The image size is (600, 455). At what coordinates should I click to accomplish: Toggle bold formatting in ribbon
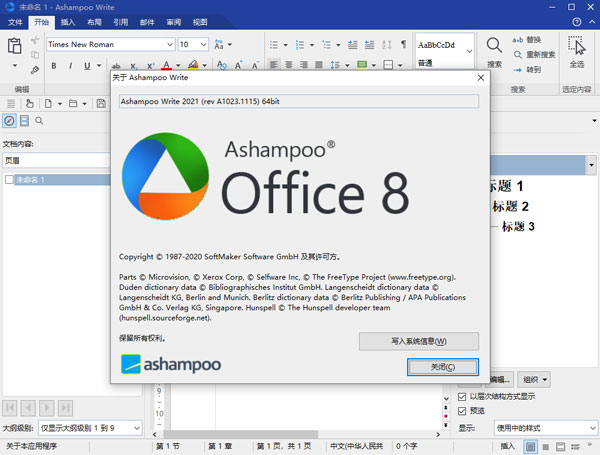(53, 66)
